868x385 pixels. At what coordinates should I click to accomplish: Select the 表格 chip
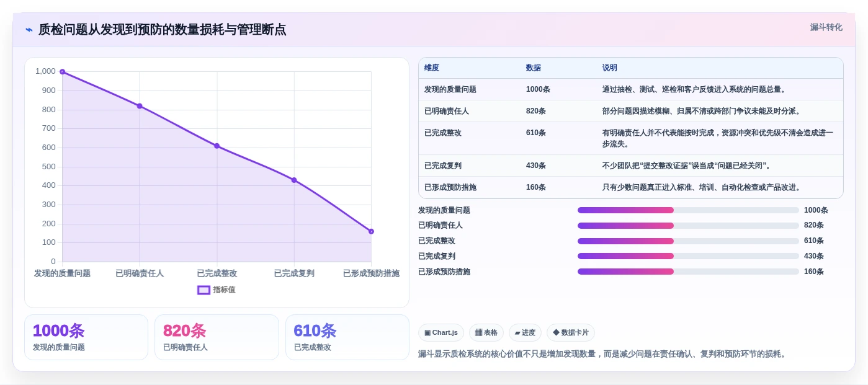click(486, 333)
